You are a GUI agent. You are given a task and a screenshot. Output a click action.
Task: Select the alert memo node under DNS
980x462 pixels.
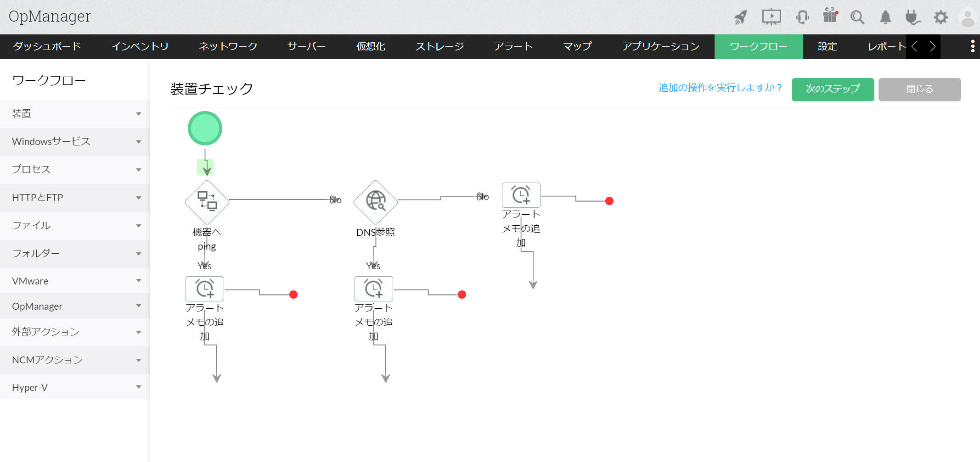(374, 289)
